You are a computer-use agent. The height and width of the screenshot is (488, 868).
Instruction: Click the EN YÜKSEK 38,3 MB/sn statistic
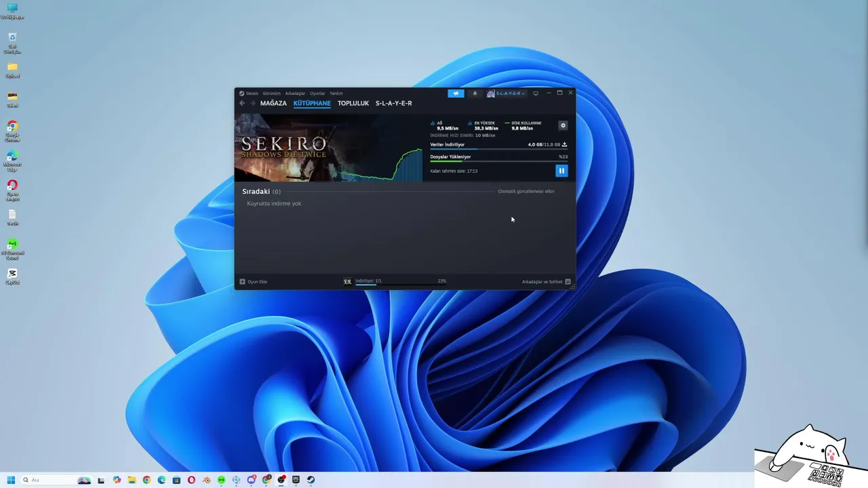[484, 125]
